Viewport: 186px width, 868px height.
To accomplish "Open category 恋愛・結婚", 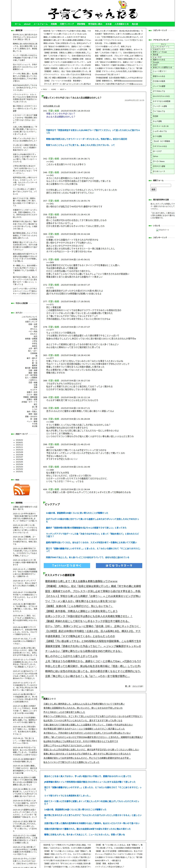I will point(33,382).
